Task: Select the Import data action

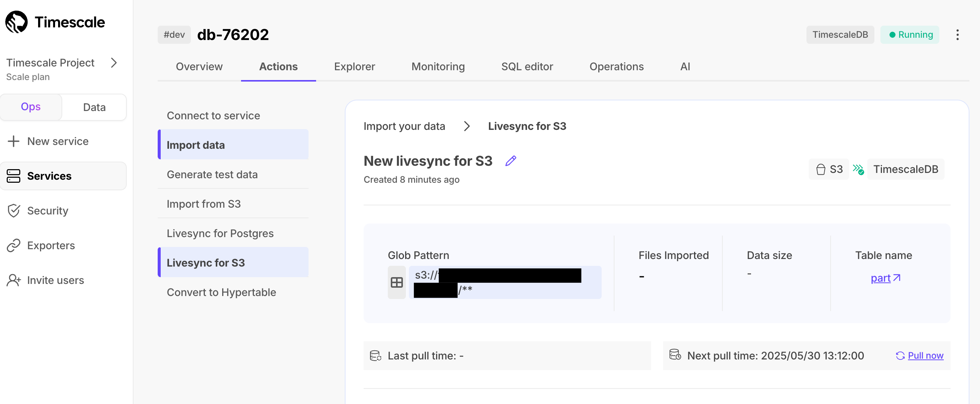Action: coord(233,145)
